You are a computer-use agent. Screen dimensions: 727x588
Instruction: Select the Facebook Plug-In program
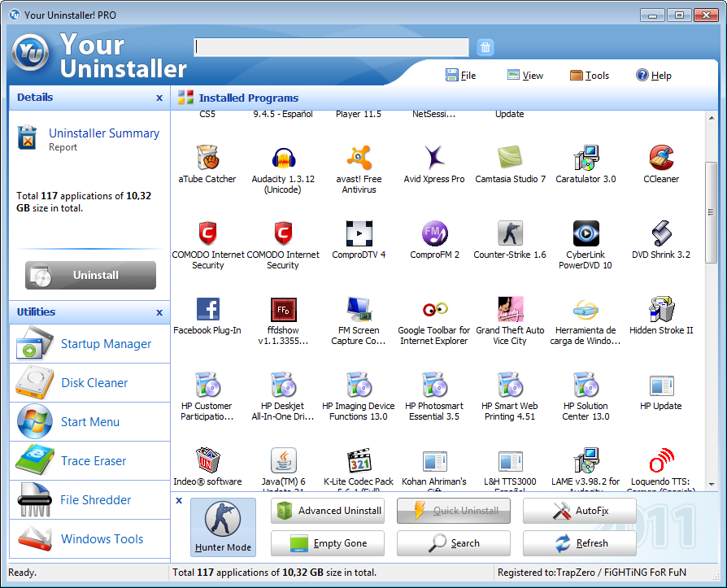pos(207,309)
